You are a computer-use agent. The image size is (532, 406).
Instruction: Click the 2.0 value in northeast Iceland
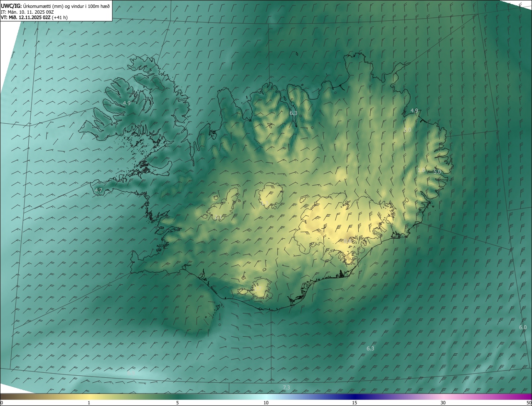(x=407, y=130)
